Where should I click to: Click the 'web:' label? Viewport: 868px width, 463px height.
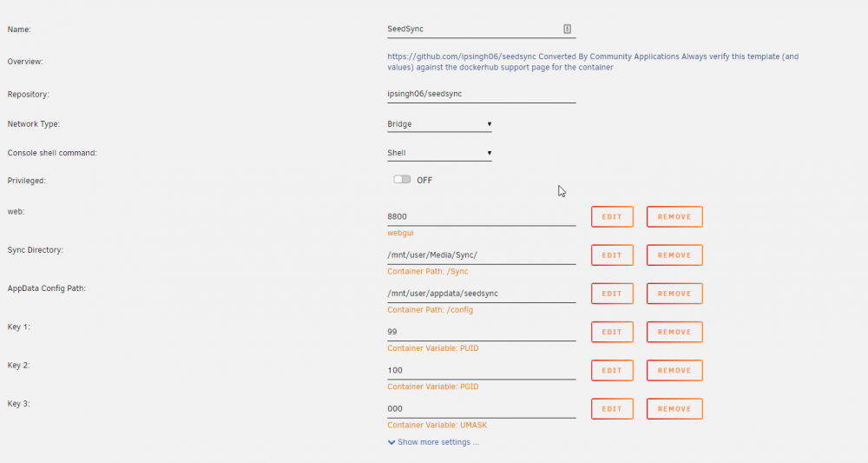[16, 212]
